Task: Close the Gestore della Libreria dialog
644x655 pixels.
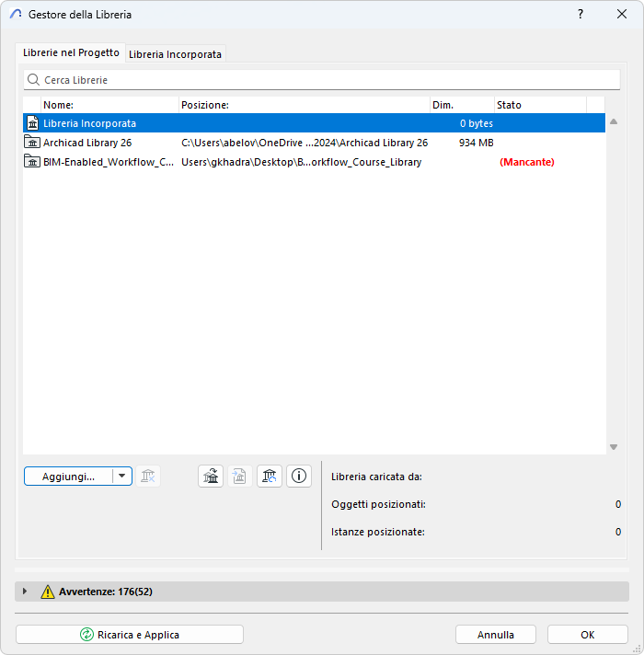Action: pos(621,14)
